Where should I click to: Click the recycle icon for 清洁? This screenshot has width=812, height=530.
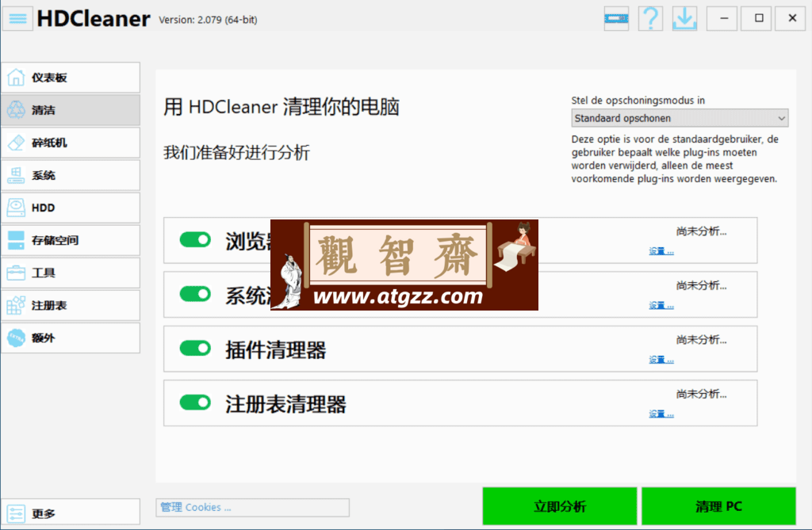(16, 110)
